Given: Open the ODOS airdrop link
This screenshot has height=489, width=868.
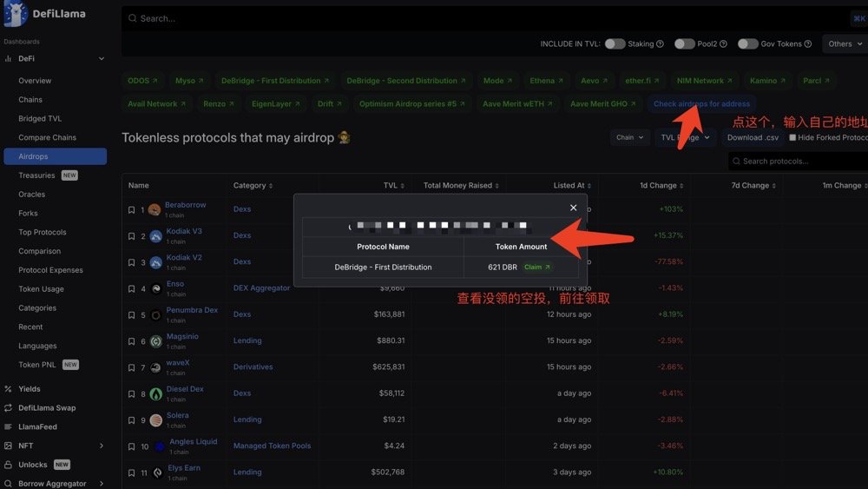Looking at the screenshot, I should click(143, 81).
